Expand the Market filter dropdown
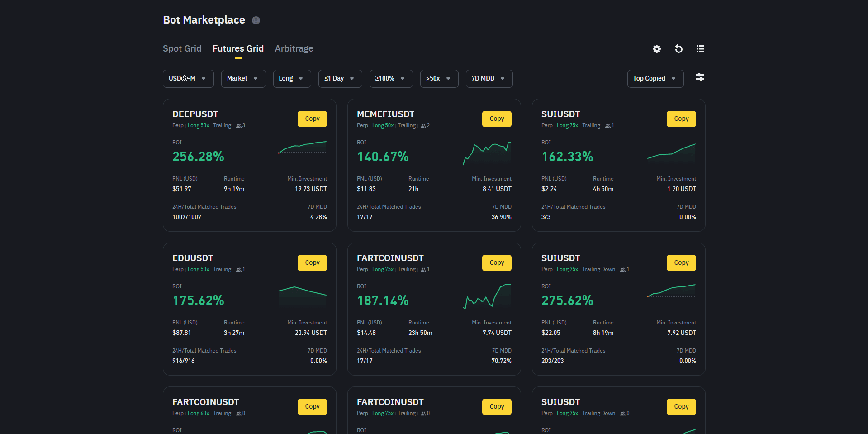 pyautogui.click(x=243, y=78)
